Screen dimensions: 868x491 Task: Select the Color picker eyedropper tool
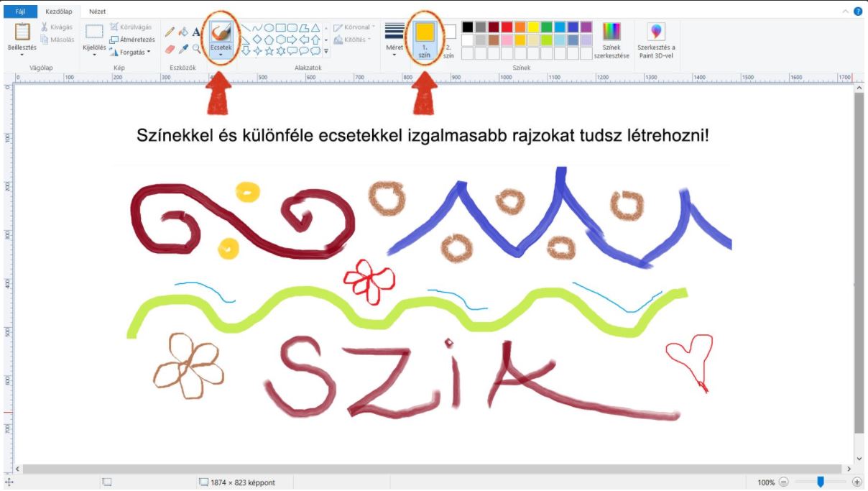183,49
